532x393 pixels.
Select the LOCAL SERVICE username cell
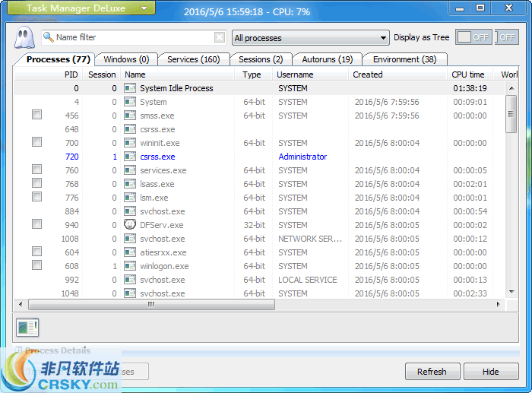(x=308, y=280)
